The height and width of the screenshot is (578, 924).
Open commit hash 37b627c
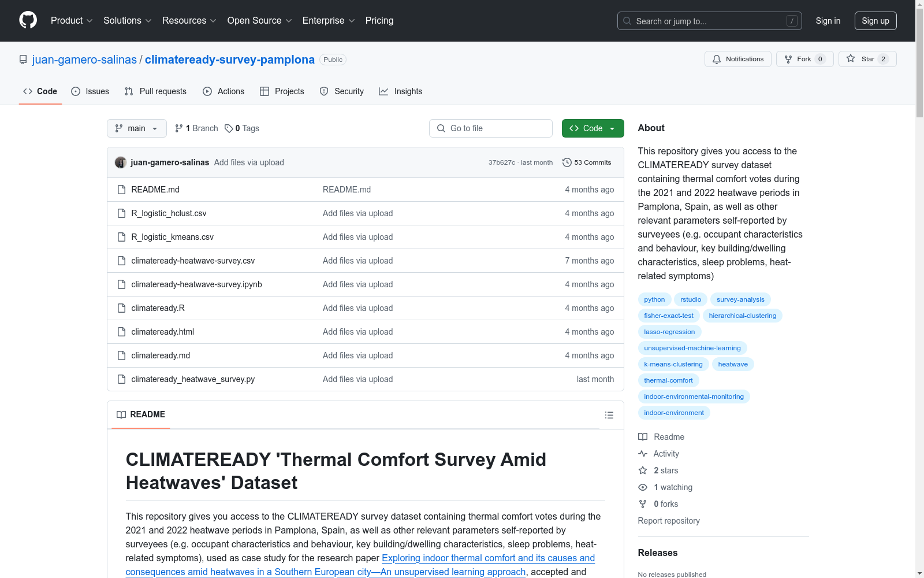(502, 162)
